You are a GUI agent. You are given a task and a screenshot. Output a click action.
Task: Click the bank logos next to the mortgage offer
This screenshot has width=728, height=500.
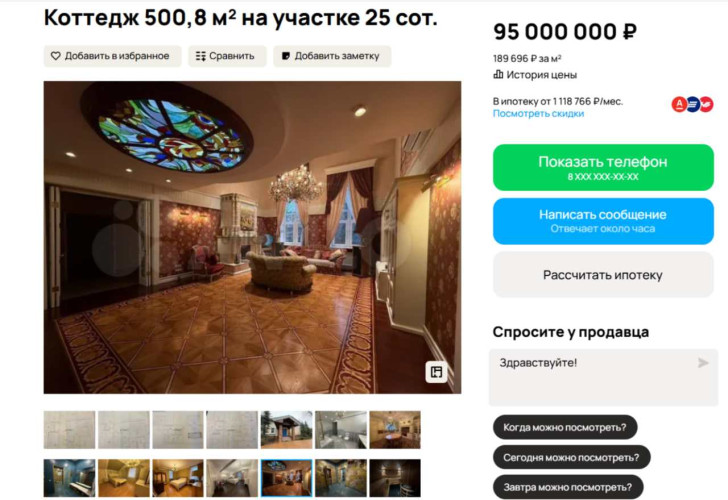coord(693,104)
